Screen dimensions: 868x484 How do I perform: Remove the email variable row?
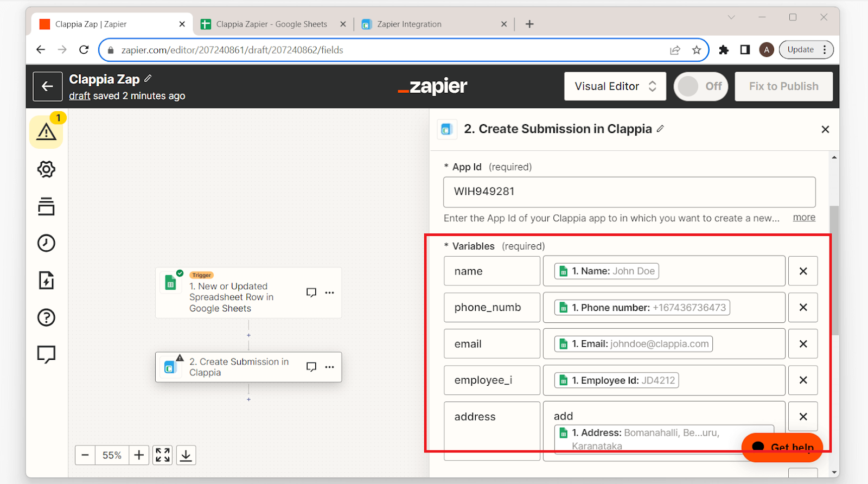pos(803,343)
